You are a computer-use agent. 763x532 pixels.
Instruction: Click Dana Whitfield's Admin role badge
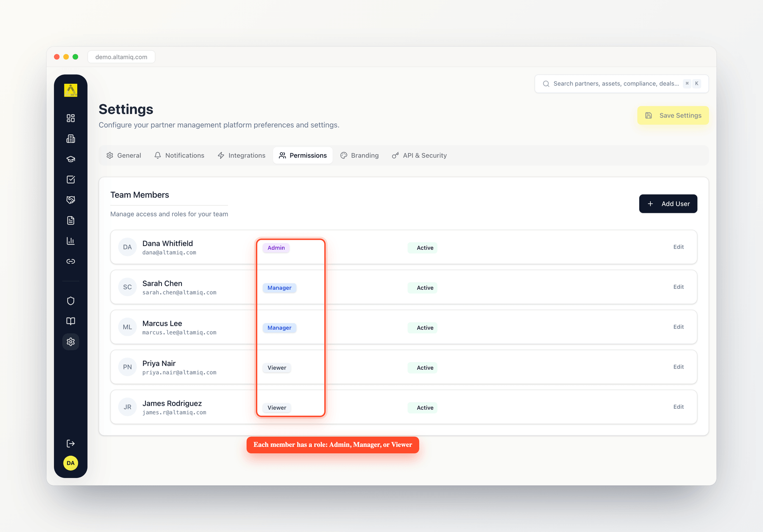[x=276, y=248]
